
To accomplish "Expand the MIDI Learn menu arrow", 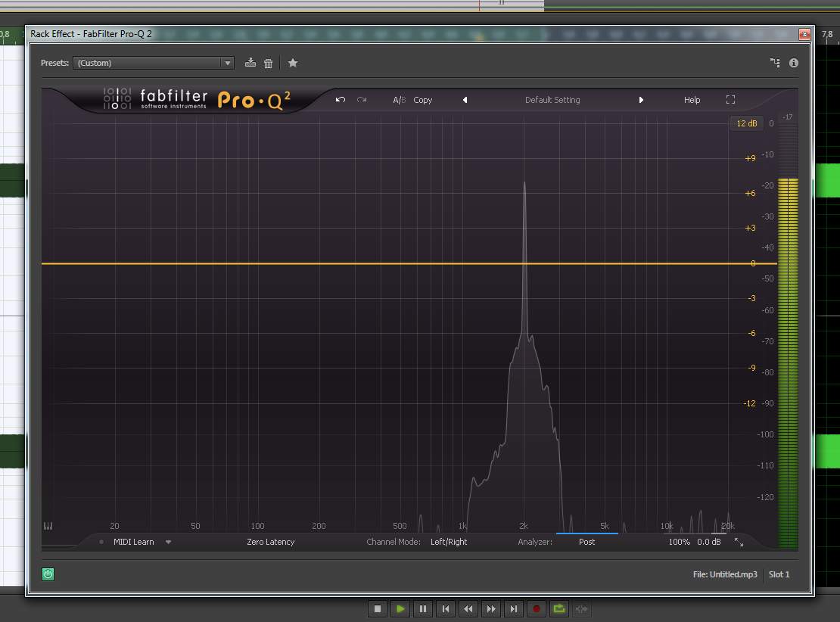I will [168, 543].
